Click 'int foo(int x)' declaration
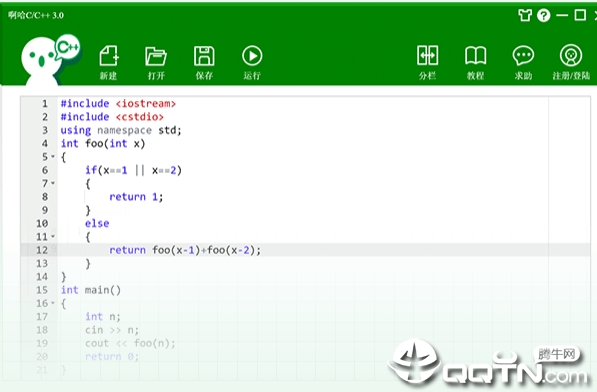The image size is (597, 392). 103,143
